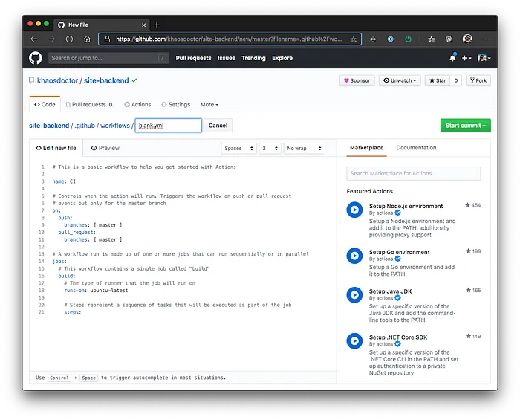The width and height of the screenshot is (520, 420).
Task: Click the GitHub Octocat logo
Action: click(x=36, y=58)
